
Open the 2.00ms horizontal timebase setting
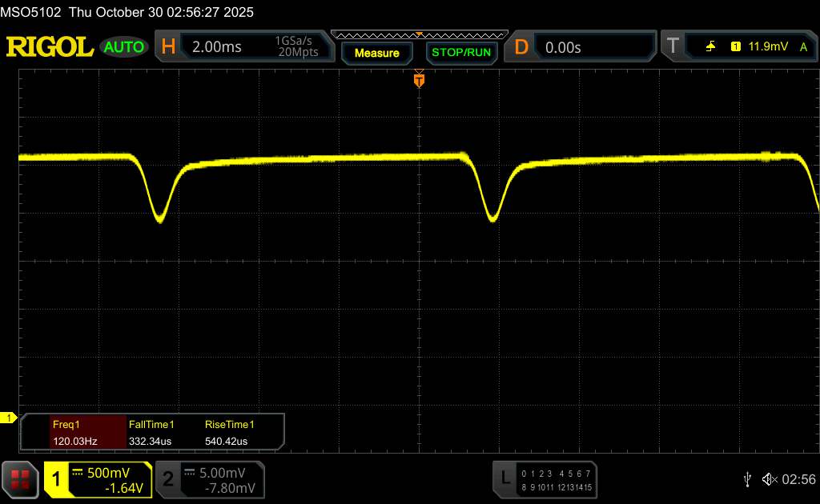(217, 47)
